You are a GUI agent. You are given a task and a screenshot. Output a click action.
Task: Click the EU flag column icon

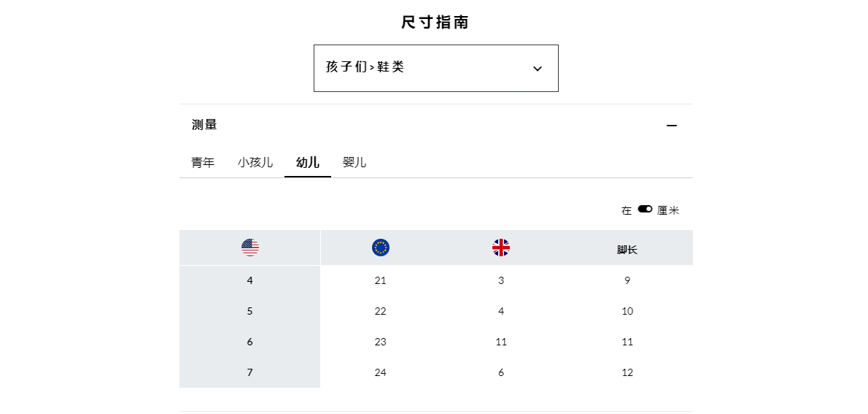click(x=380, y=248)
